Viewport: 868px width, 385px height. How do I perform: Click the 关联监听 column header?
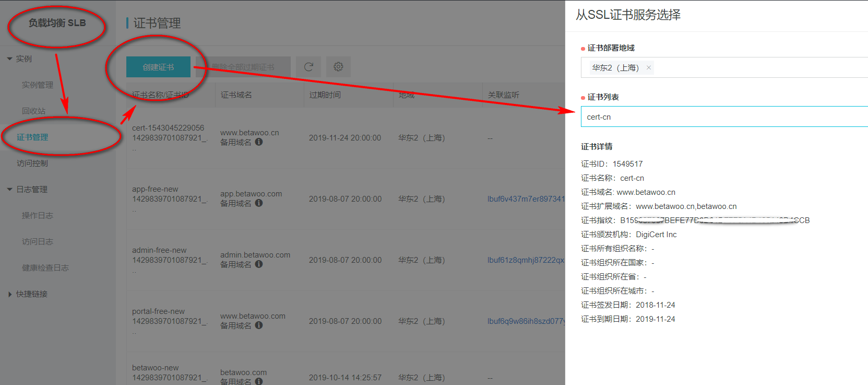(x=503, y=95)
